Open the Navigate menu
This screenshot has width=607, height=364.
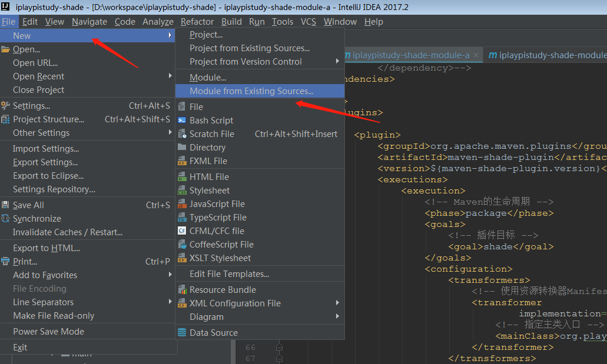pos(89,22)
